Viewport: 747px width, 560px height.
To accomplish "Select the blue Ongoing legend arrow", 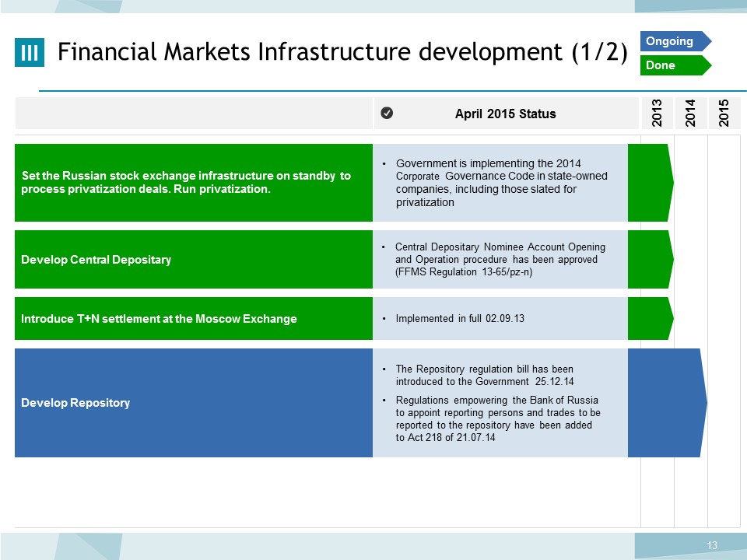I will point(675,41).
